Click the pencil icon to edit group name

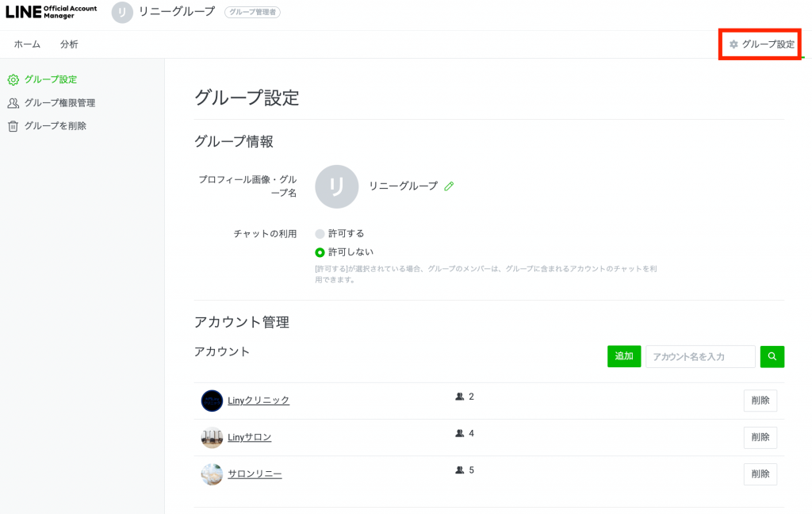tap(450, 186)
